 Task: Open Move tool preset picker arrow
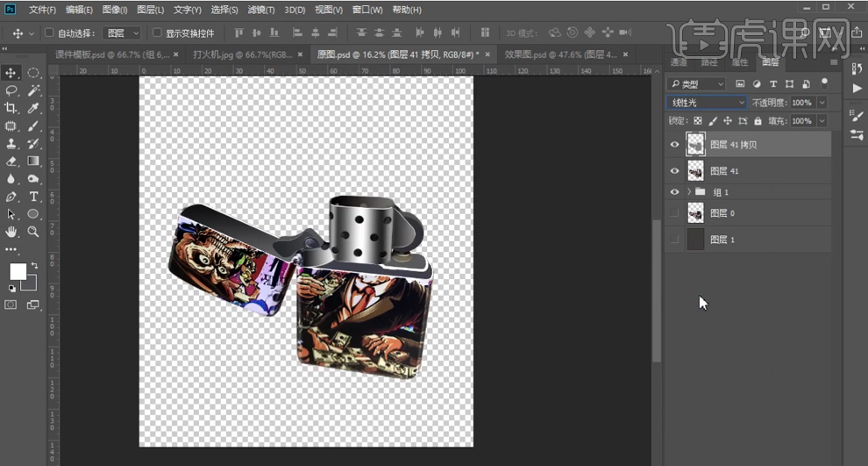pos(32,33)
